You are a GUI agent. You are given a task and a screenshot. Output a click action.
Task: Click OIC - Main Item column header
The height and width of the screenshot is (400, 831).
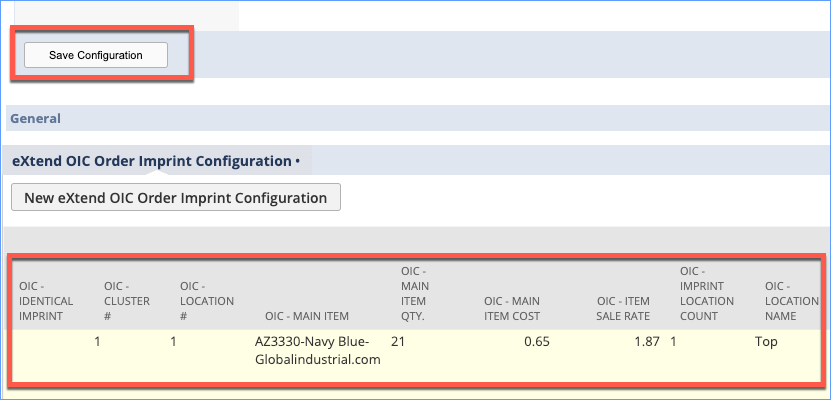coord(306,316)
